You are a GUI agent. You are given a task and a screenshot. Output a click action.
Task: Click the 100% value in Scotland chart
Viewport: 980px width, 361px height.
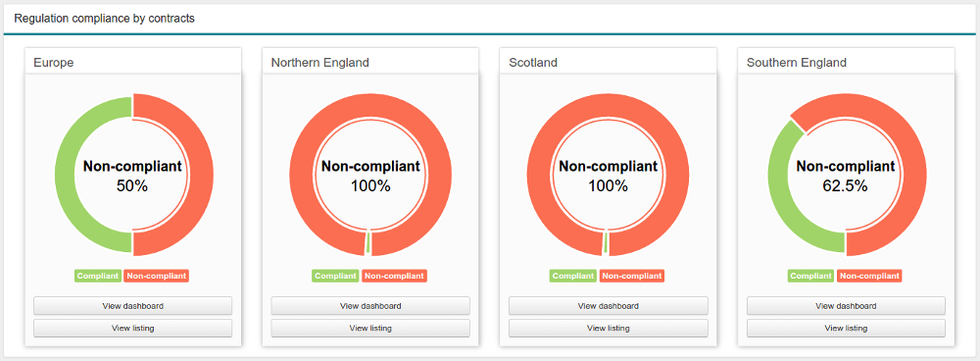pyautogui.click(x=609, y=185)
